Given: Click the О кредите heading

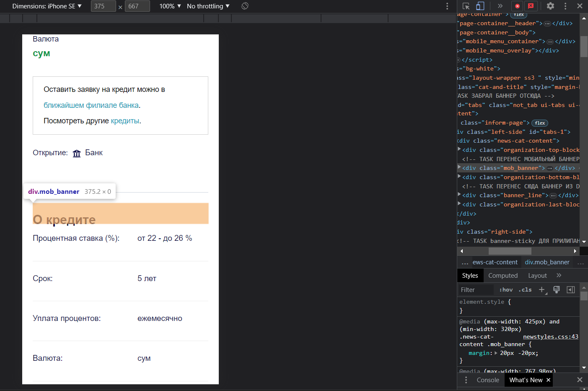Looking at the screenshot, I should pos(64,219).
